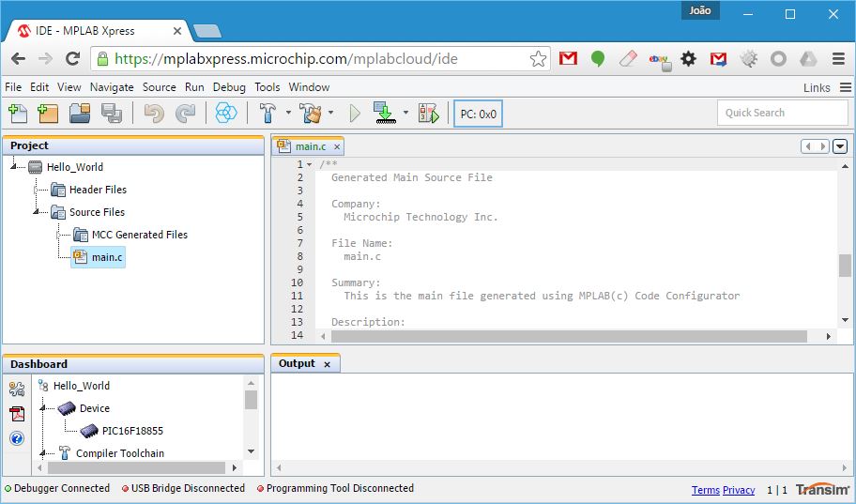Image resolution: width=856 pixels, height=504 pixels.
Task: Click the green Run play icon
Action: [x=355, y=114]
